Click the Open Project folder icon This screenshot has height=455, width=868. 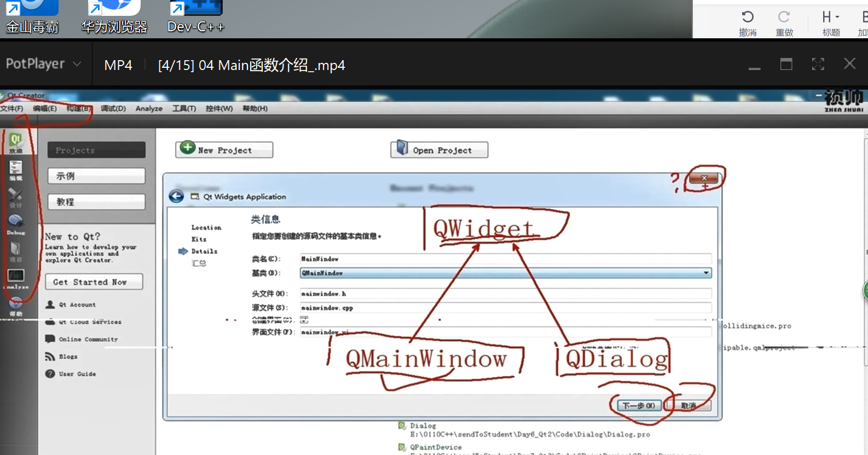point(402,148)
